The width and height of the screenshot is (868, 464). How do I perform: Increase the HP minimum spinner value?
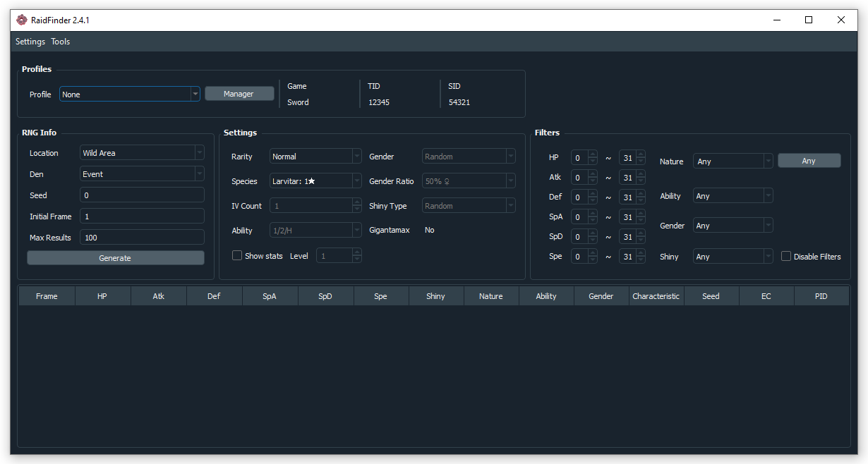[593, 154]
